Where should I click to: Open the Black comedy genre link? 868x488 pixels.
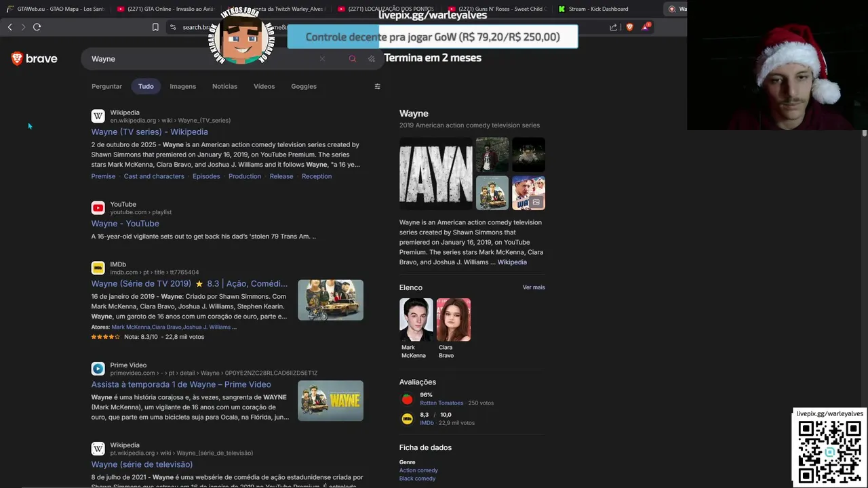click(417, 479)
